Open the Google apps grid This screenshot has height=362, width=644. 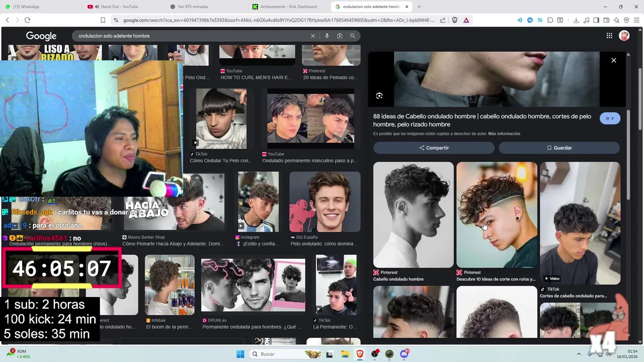(x=609, y=36)
